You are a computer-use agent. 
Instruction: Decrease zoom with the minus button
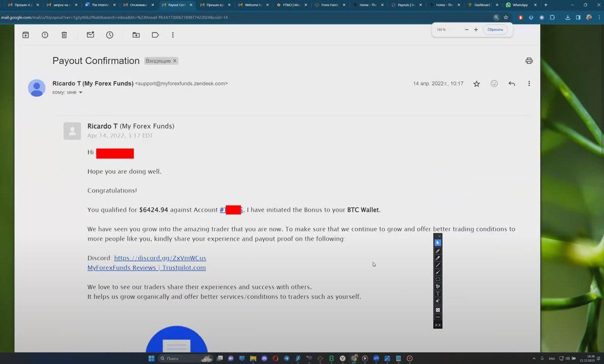[x=466, y=29]
